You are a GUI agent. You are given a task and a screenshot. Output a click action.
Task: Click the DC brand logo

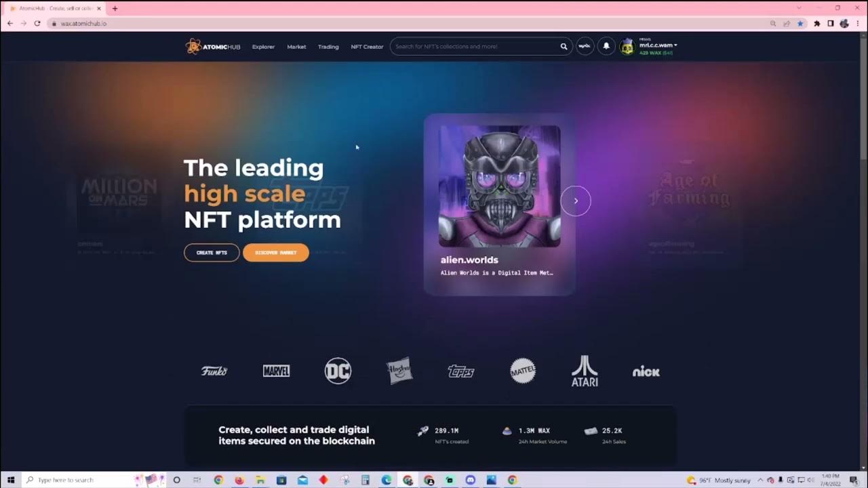338,371
